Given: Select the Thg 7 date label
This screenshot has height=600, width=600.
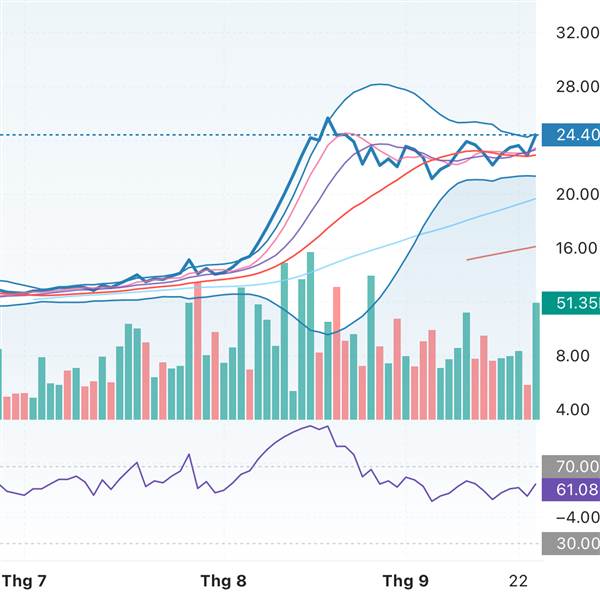Looking at the screenshot, I should tap(25, 580).
